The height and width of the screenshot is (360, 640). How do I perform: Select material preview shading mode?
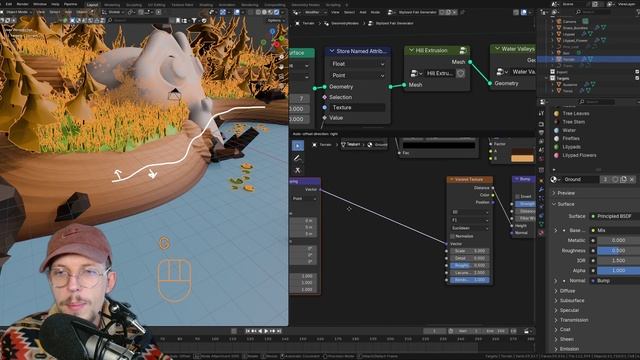tap(271, 12)
